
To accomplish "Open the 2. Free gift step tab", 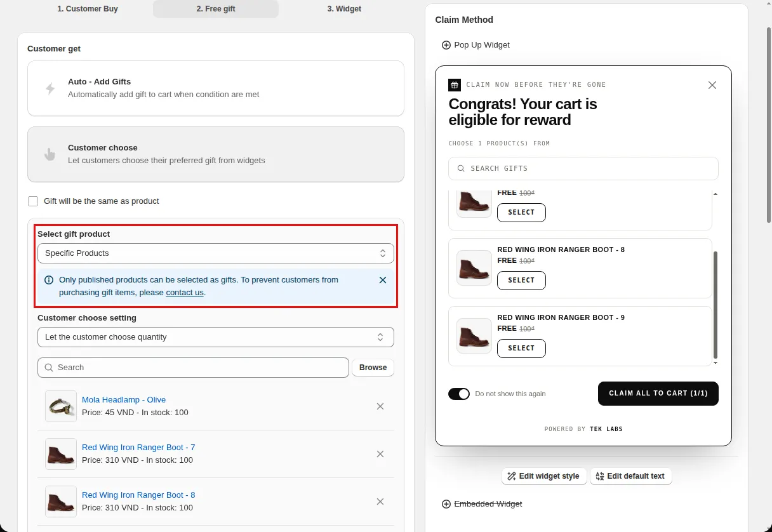I will coord(216,9).
